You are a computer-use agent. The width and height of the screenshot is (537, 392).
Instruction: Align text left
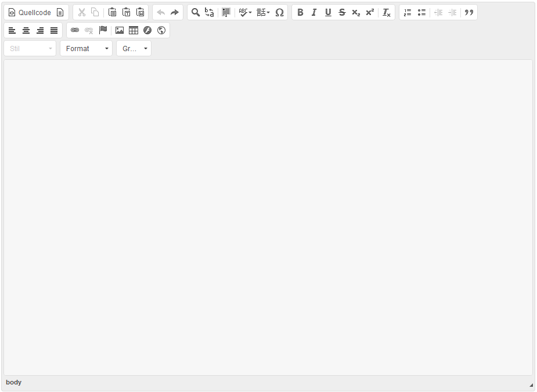pos(12,31)
